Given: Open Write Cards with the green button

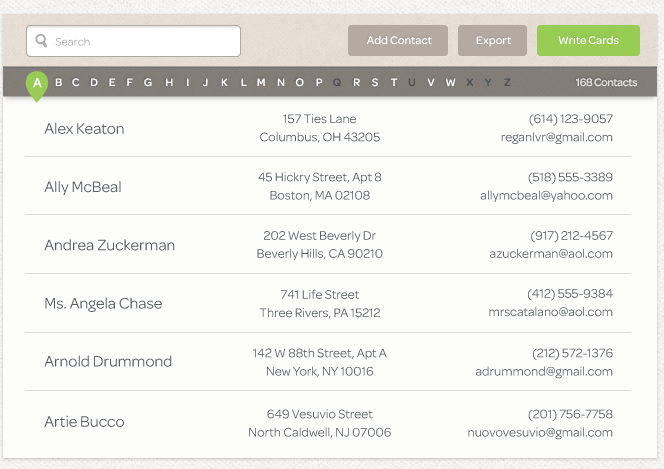Looking at the screenshot, I should (x=588, y=41).
